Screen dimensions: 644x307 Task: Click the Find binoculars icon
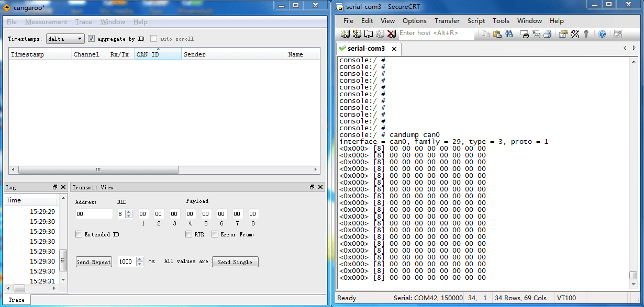(509, 34)
